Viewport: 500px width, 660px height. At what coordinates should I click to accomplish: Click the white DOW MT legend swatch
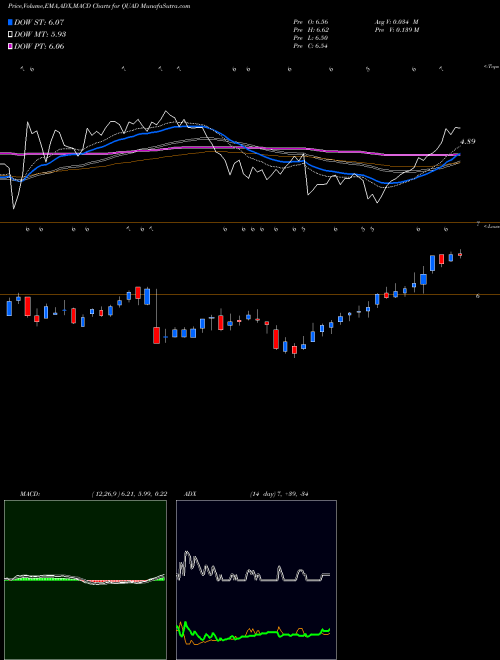coord(11,35)
